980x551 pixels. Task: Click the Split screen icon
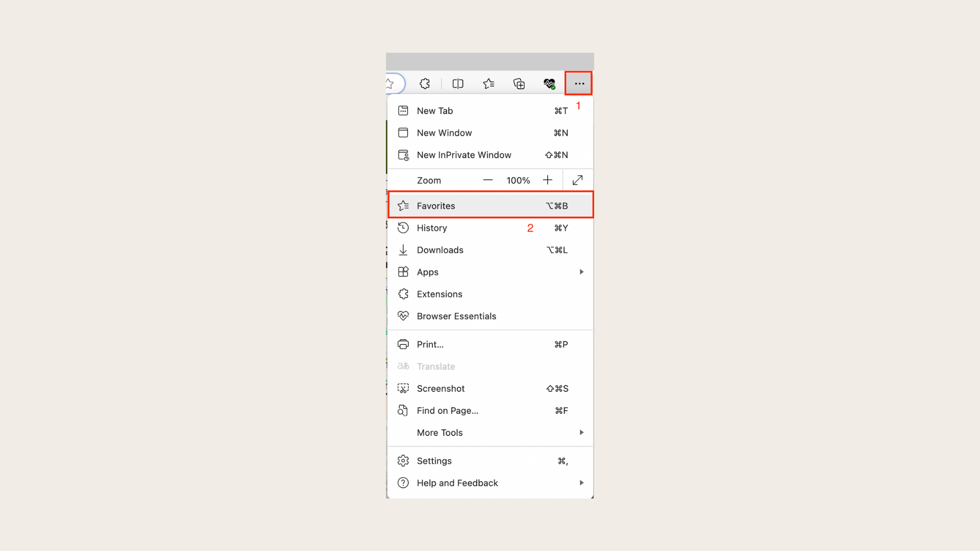tap(458, 84)
